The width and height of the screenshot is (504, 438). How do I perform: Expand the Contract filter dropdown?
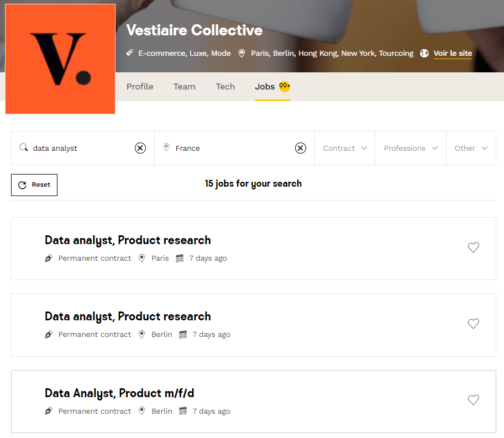pyautogui.click(x=345, y=148)
